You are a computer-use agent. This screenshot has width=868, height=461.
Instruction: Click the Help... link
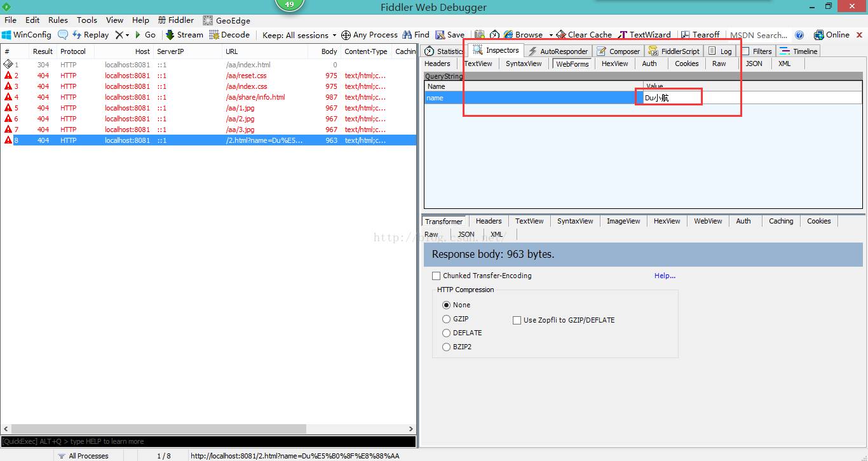[665, 276]
